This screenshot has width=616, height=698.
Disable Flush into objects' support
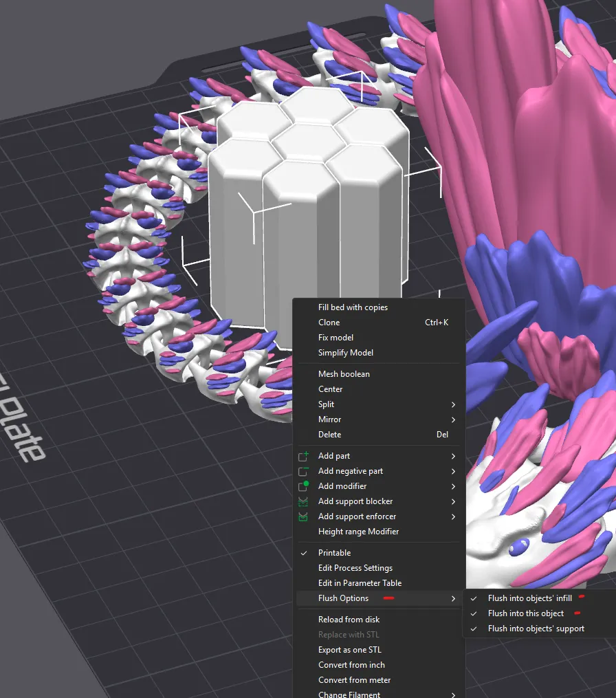pyautogui.click(x=536, y=629)
